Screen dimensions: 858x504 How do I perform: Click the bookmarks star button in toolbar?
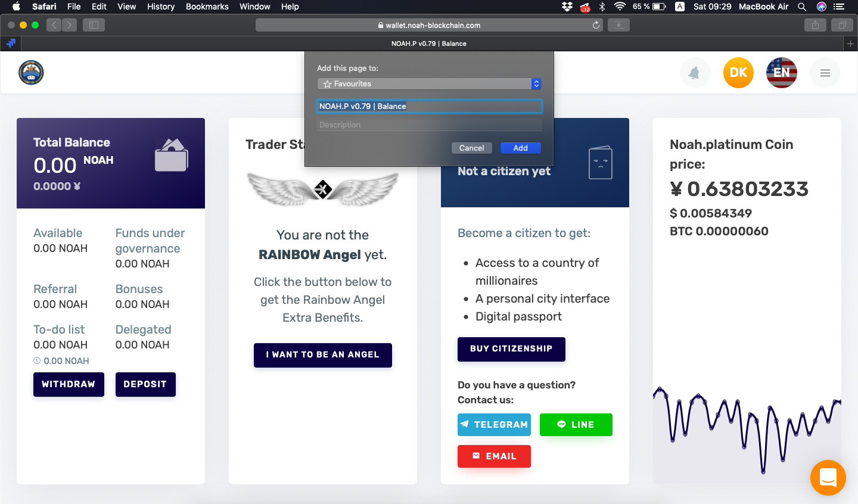point(618,25)
